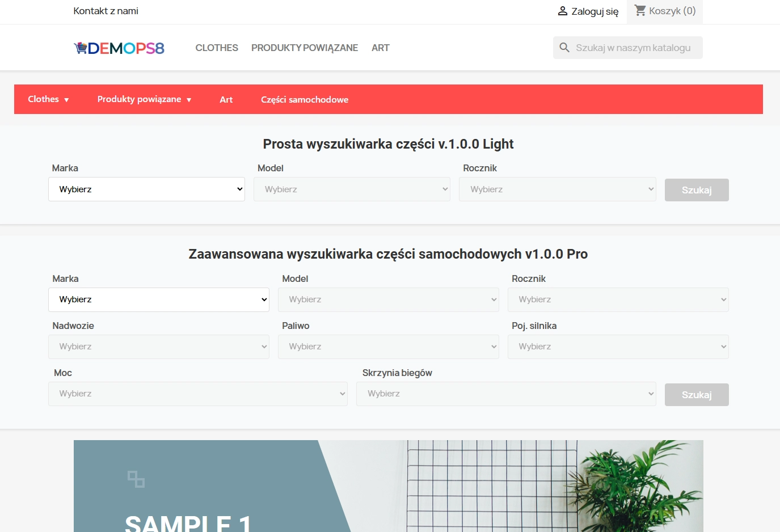
Task: Click the magnifier search icon
Action: 564,48
